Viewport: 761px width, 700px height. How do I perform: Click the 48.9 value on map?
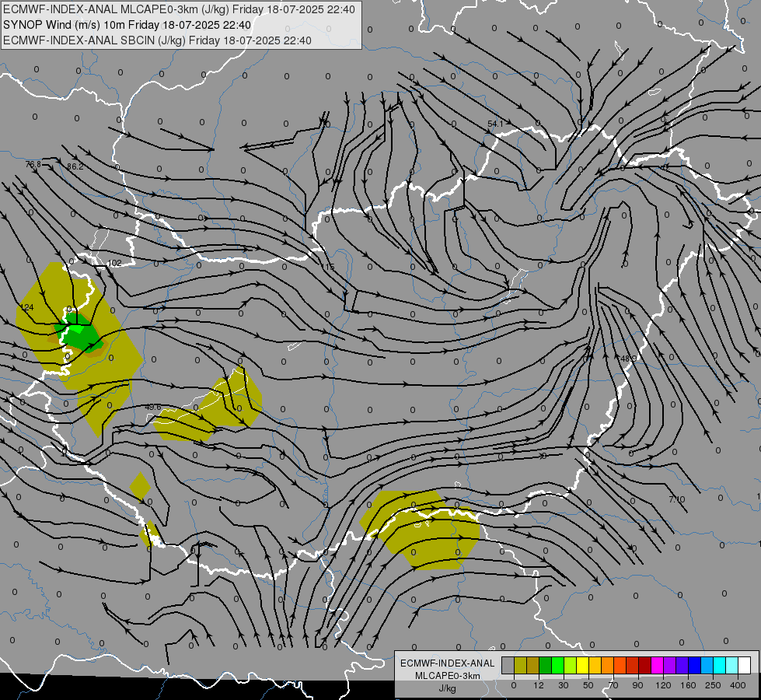[629, 358]
